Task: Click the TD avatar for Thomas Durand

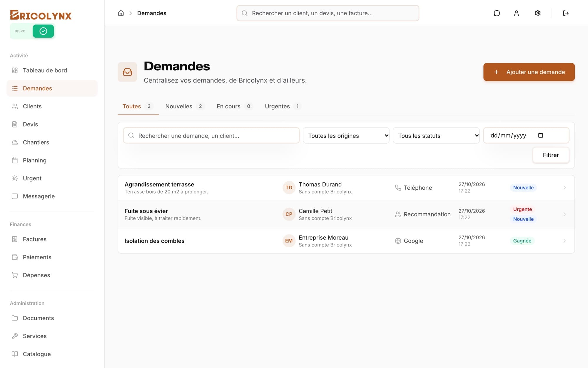Action: click(289, 188)
